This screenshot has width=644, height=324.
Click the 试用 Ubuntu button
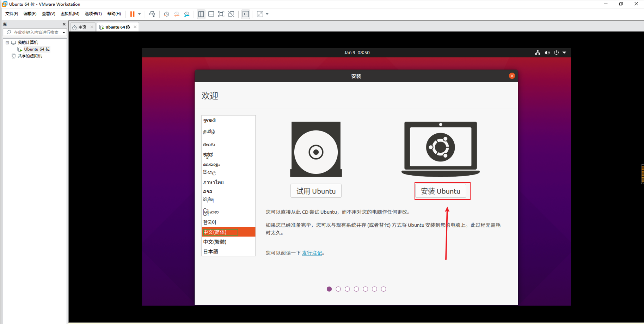point(316,191)
